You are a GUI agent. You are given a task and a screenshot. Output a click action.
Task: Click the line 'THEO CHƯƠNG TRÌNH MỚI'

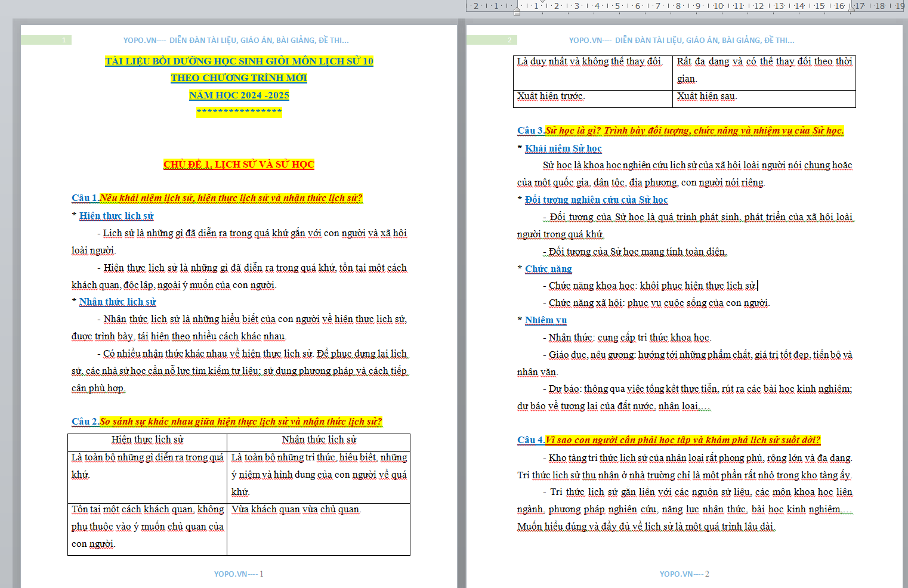[239, 78]
